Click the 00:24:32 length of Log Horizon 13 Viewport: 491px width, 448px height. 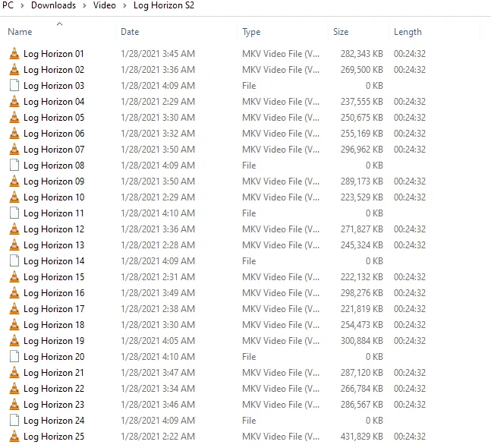(410, 245)
